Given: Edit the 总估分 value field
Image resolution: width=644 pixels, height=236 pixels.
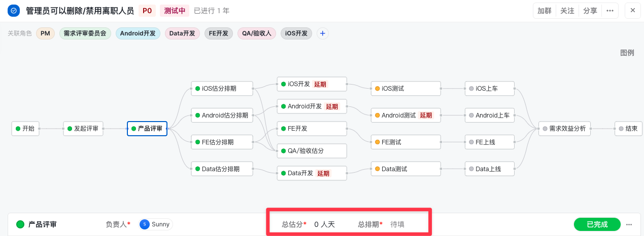Looking at the screenshot, I should click(x=325, y=224).
